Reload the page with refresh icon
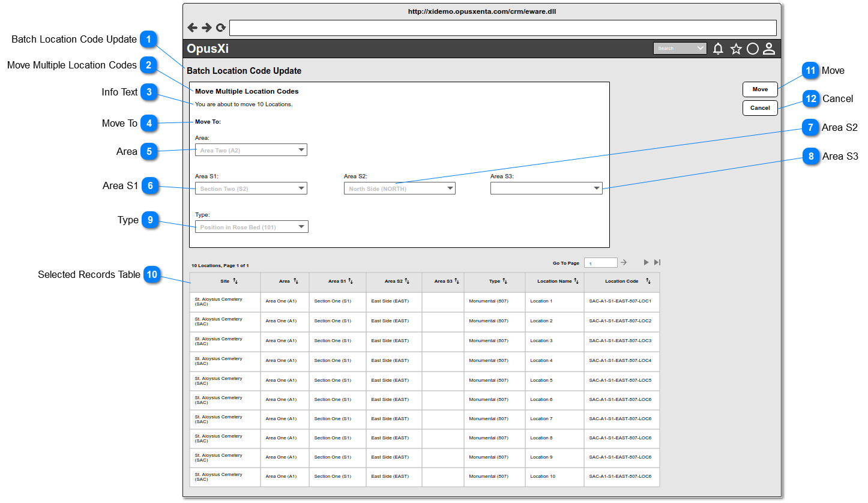This screenshot has width=868, height=503. pyautogui.click(x=221, y=28)
